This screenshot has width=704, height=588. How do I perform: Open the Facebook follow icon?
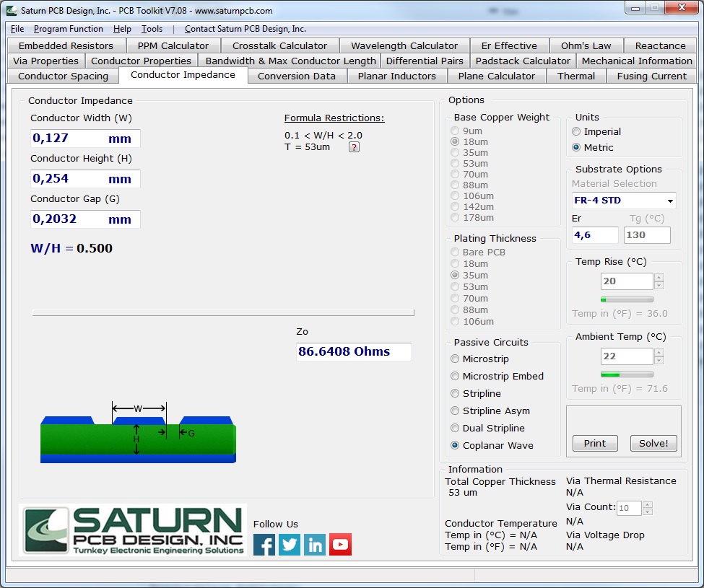tap(264, 545)
